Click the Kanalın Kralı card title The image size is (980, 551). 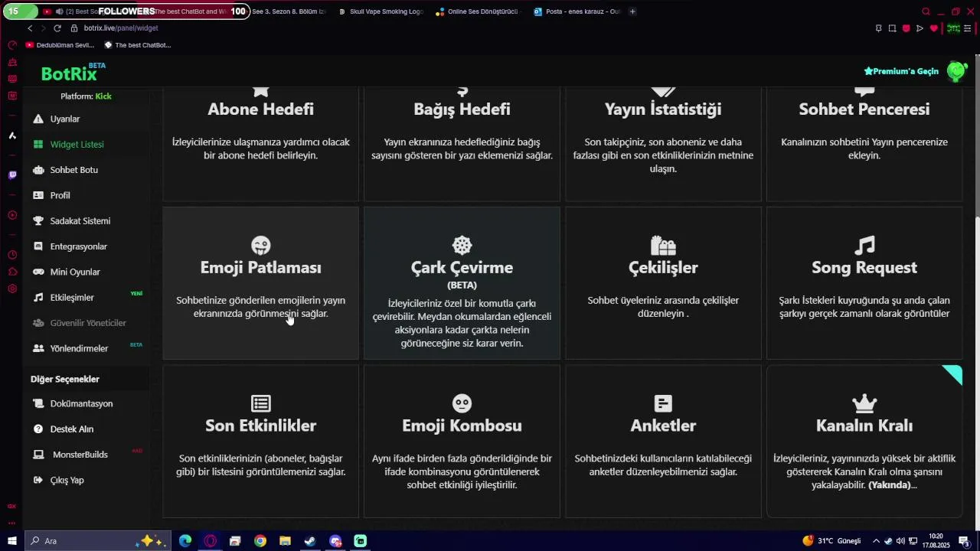tap(864, 425)
